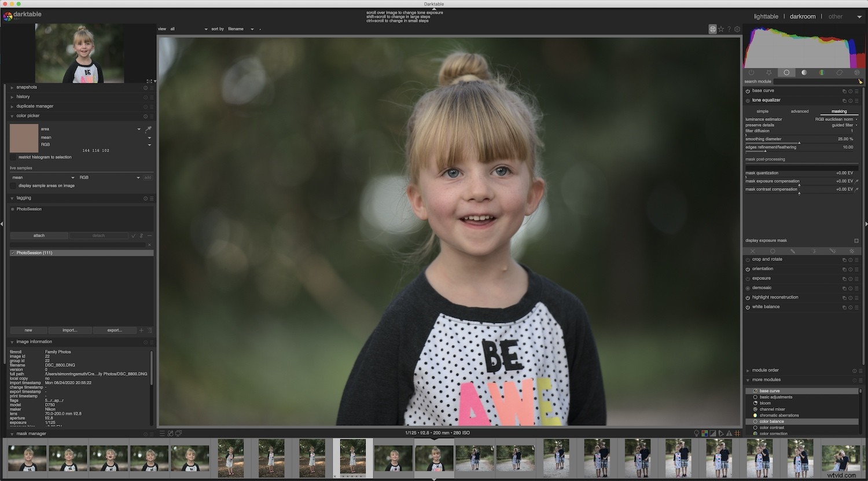Enable display sample areas on image
The width and height of the screenshot is (868, 481).
[13, 185]
